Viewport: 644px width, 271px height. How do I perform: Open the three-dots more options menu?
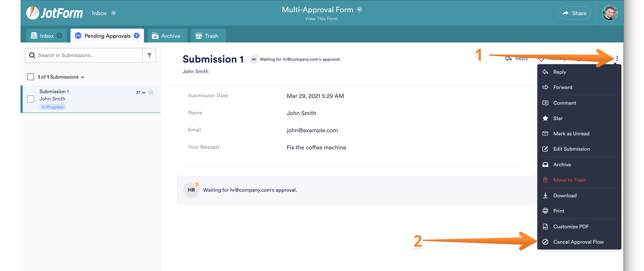(x=617, y=58)
